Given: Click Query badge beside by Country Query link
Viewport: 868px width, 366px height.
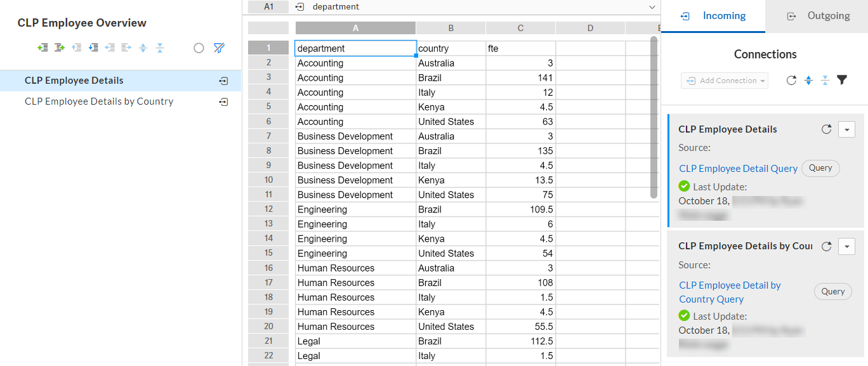Looking at the screenshot, I should pyautogui.click(x=833, y=292).
